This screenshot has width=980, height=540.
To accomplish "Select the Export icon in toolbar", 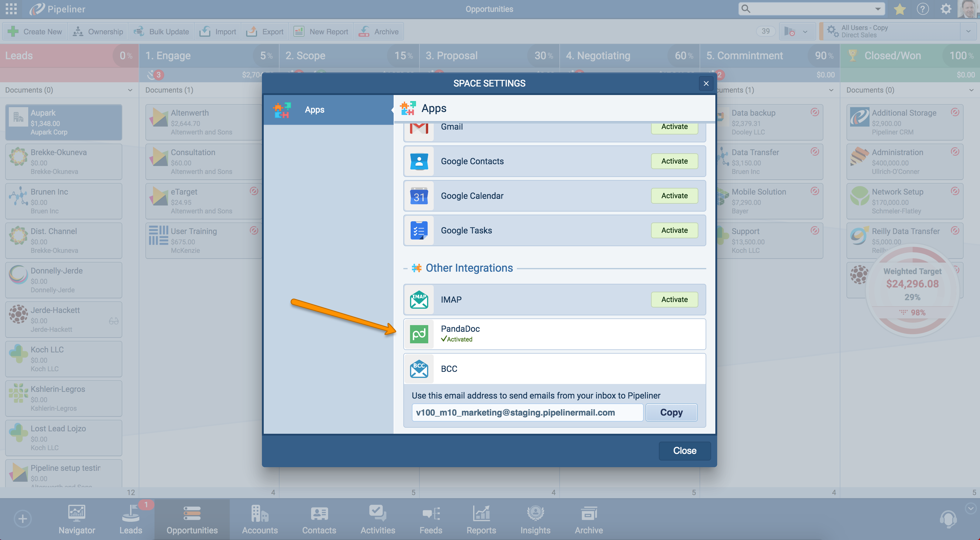I will (x=252, y=31).
